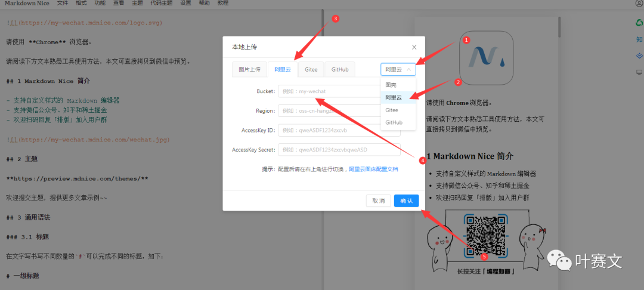Switch to the 图片上传 tab

click(x=250, y=69)
